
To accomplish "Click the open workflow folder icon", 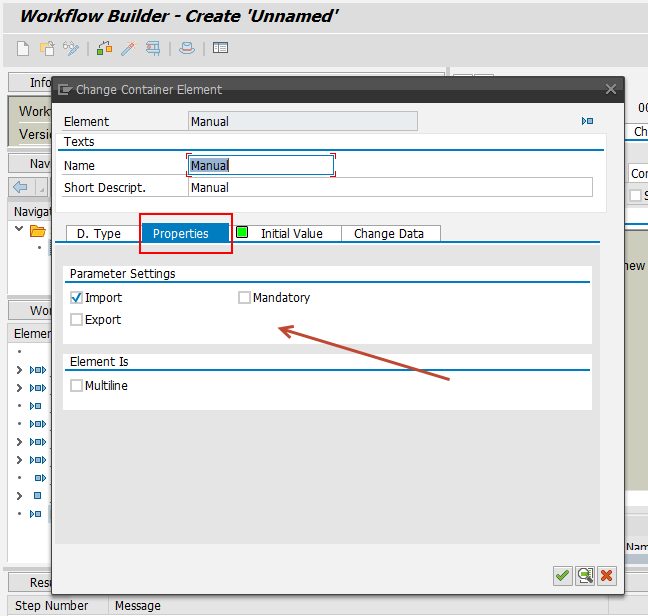I will click(x=46, y=48).
